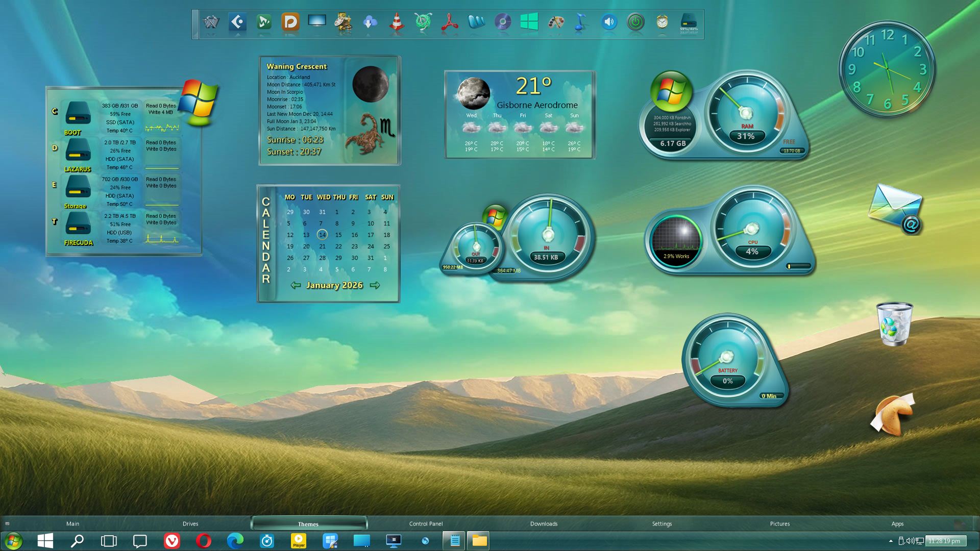Select the Drives tab
Image resolution: width=980 pixels, height=551 pixels.
pos(190,524)
